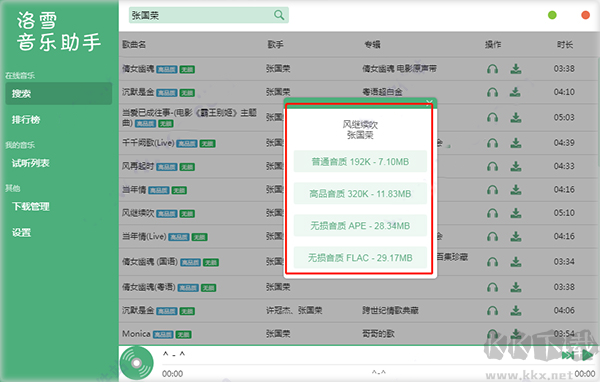Click song title 当爱已成往事 movie theme
Viewport: 600px width, 382px height.
(189, 118)
